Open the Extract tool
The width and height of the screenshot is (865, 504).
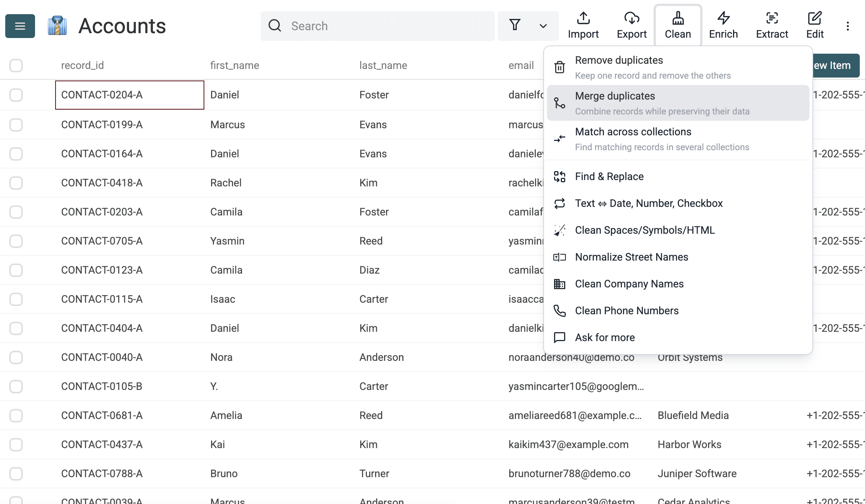[772, 25]
